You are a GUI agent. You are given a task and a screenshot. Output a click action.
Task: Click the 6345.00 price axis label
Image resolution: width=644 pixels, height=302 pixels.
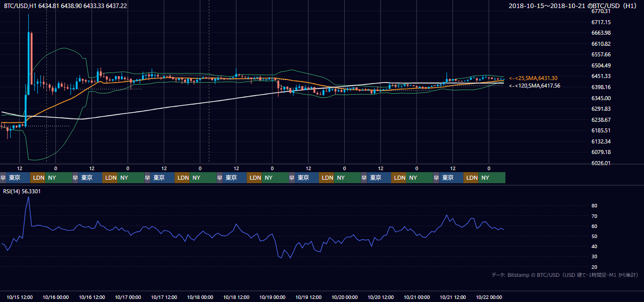pyautogui.click(x=601, y=98)
